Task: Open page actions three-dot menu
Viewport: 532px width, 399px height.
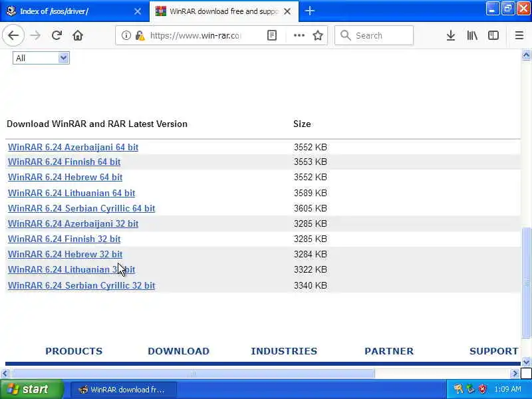Action: 299,35
